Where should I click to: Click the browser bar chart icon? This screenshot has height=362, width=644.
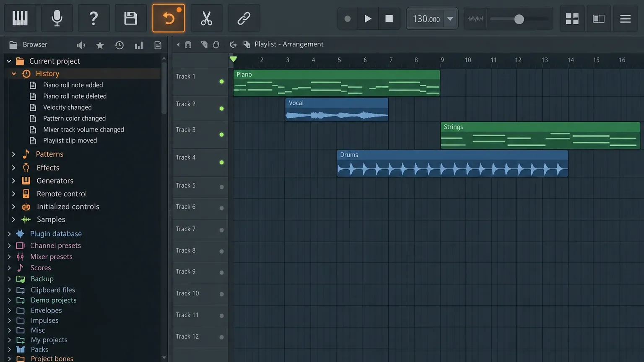click(139, 45)
